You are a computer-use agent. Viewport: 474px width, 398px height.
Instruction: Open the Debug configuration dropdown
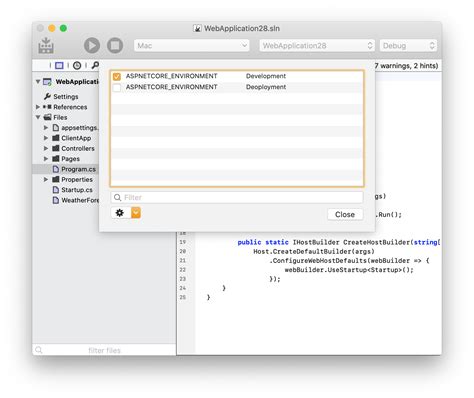(x=408, y=45)
